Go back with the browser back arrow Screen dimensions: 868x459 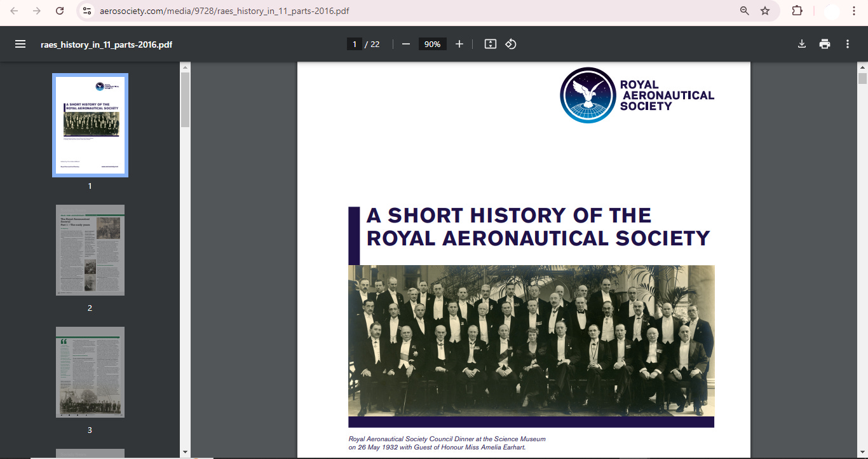click(14, 11)
